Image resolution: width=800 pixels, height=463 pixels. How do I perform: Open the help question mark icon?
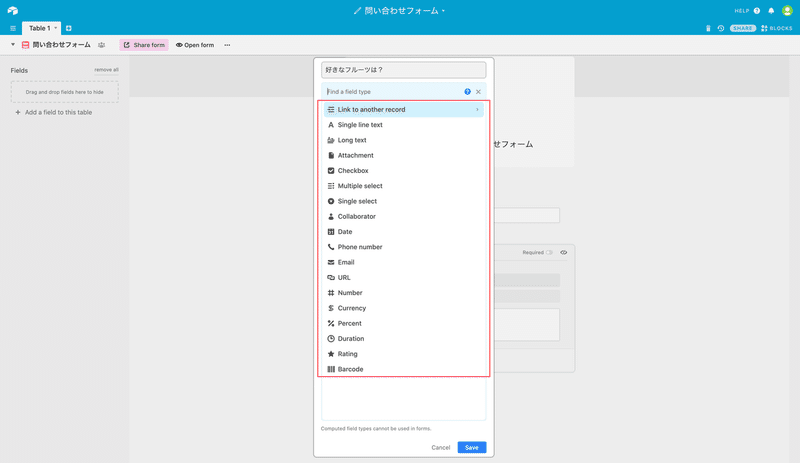(x=757, y=11)
